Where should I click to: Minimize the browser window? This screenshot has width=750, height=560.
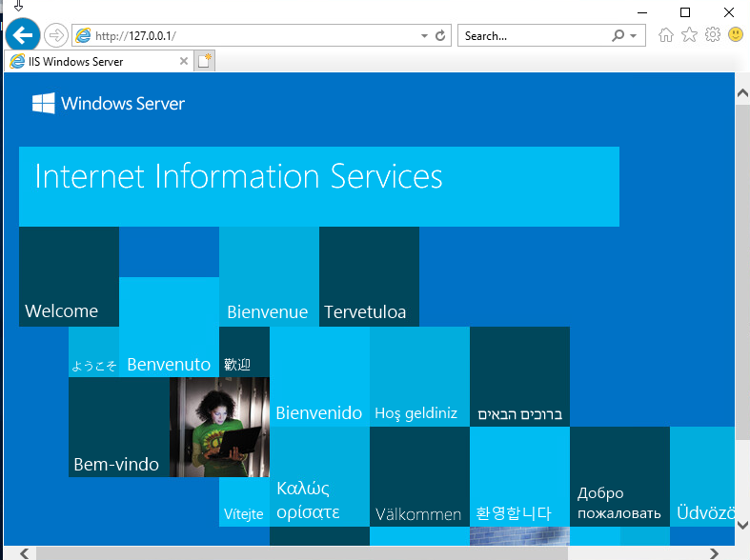[x=642, y=12]
